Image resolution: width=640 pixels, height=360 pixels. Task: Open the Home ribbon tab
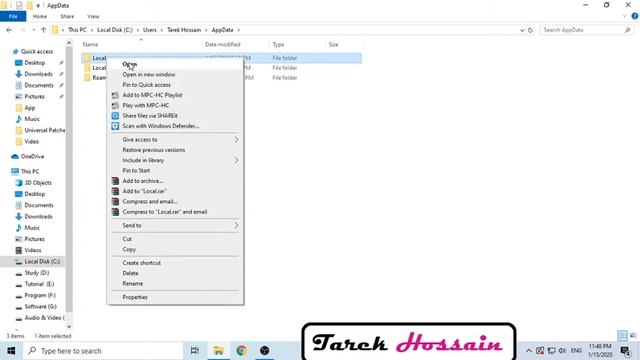(40, 16)
